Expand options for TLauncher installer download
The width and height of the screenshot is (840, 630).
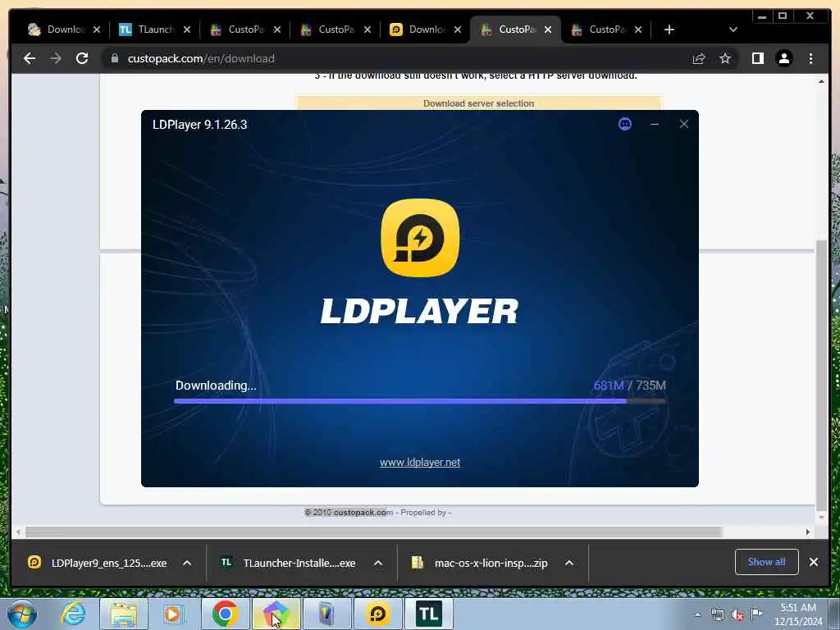click(x=378, y=563)
